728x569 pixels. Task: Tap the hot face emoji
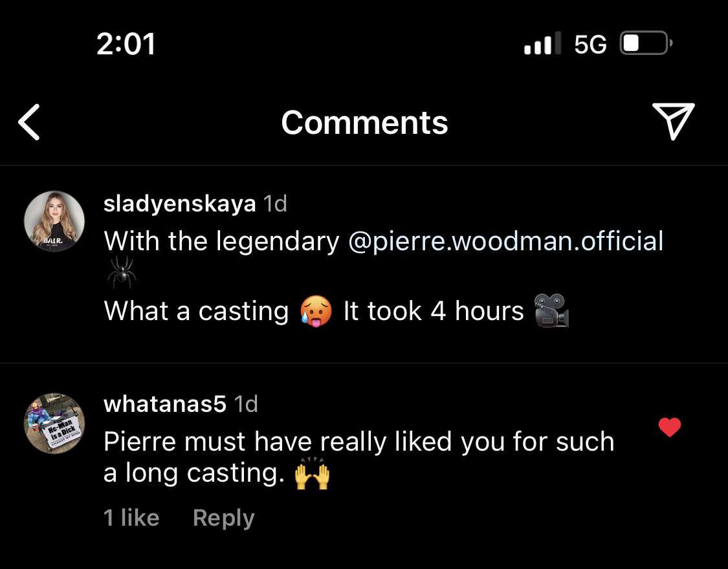(316, 312)
